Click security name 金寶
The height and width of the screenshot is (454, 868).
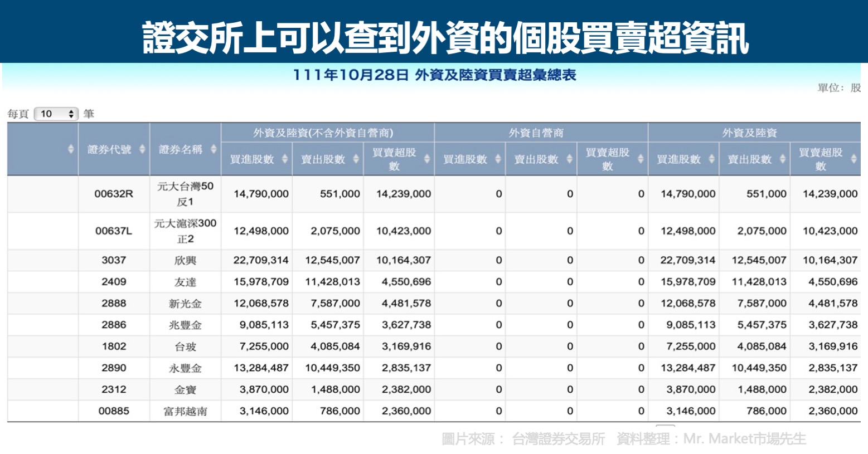click(x=185, y=389)
